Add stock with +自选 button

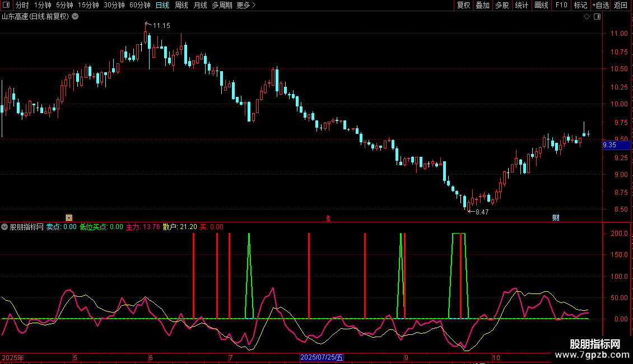(601, 5)
